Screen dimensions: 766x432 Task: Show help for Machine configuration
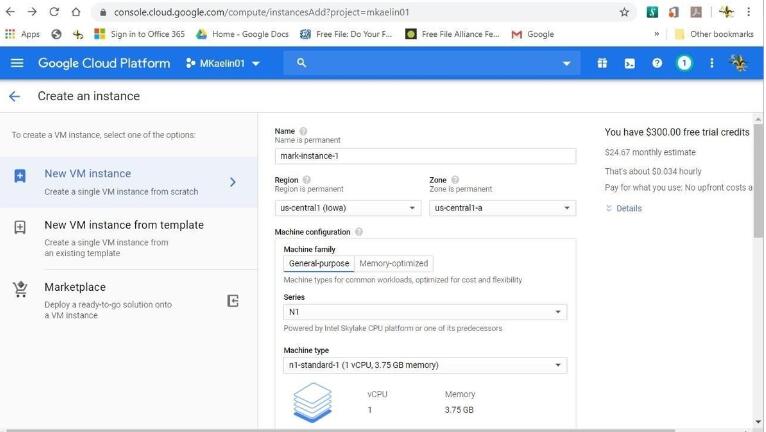359,232
